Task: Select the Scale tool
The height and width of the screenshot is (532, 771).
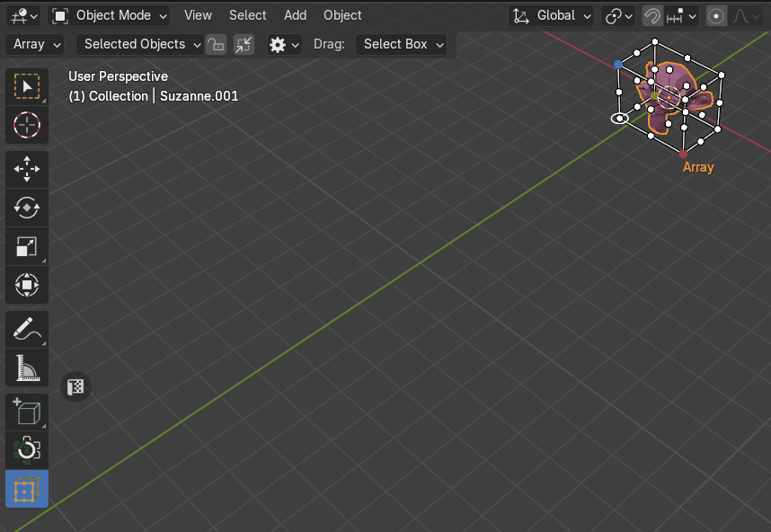Action: point(27,246)
